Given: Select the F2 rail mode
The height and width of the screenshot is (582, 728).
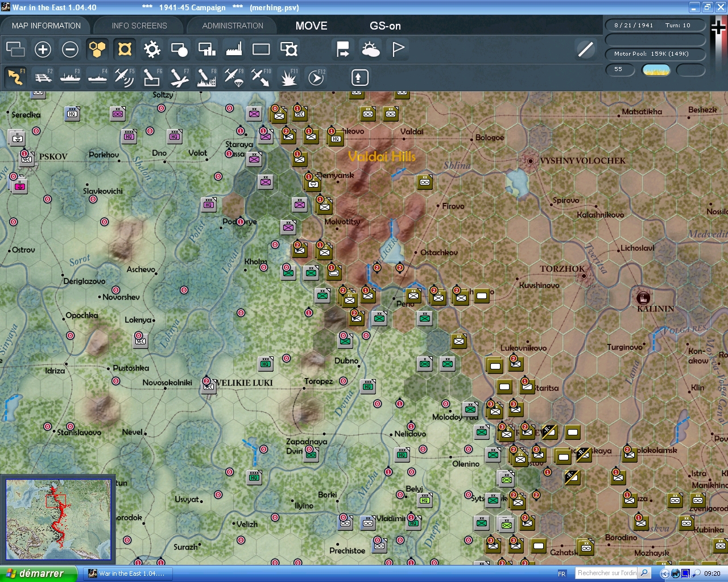Looking at the screenshot, I should click(x=43, y=77).
